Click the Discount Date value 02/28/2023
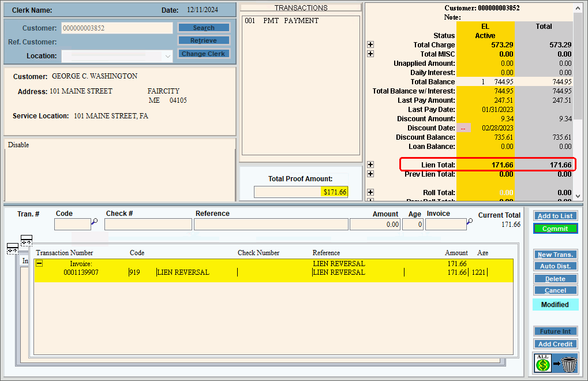 pos(497,128)
